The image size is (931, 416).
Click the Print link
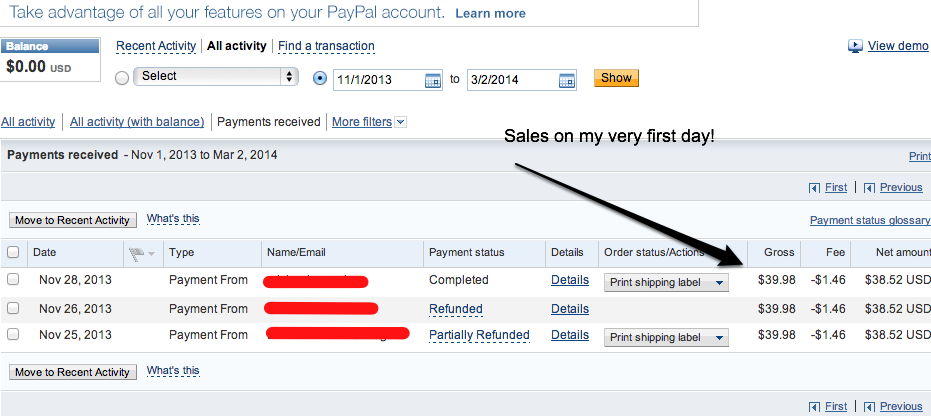pos(920,156)
